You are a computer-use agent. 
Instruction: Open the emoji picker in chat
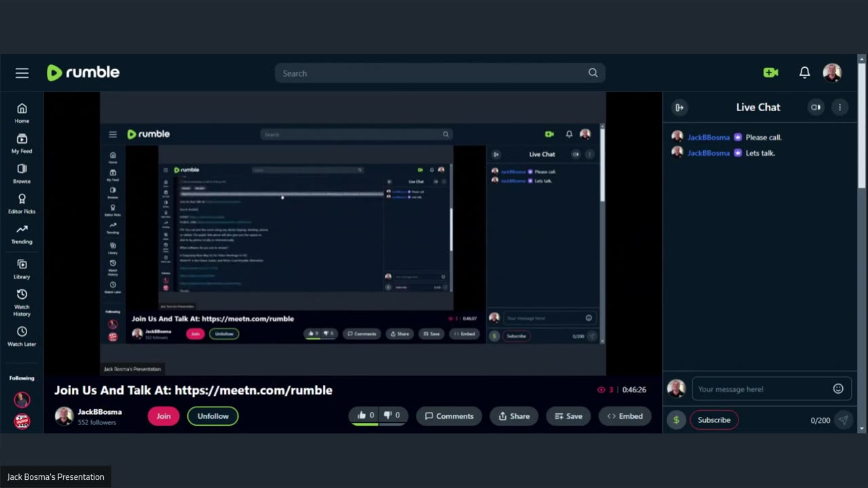coord(838,388)
